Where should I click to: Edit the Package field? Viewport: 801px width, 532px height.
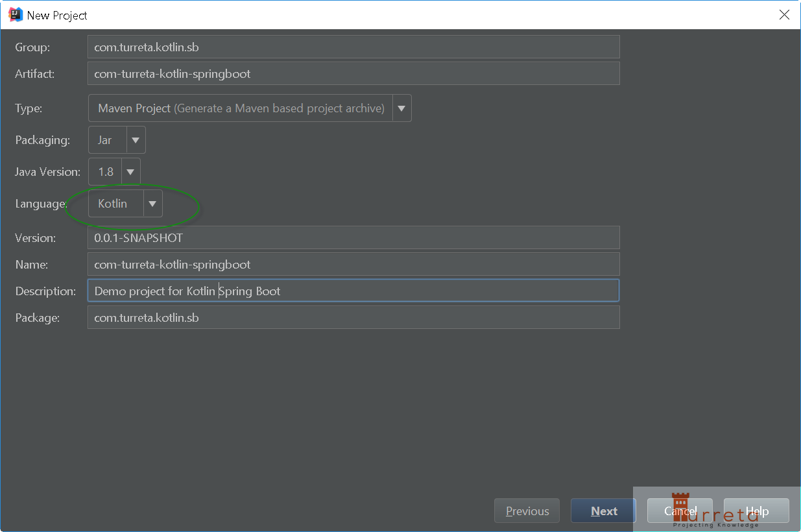point(353,317)
